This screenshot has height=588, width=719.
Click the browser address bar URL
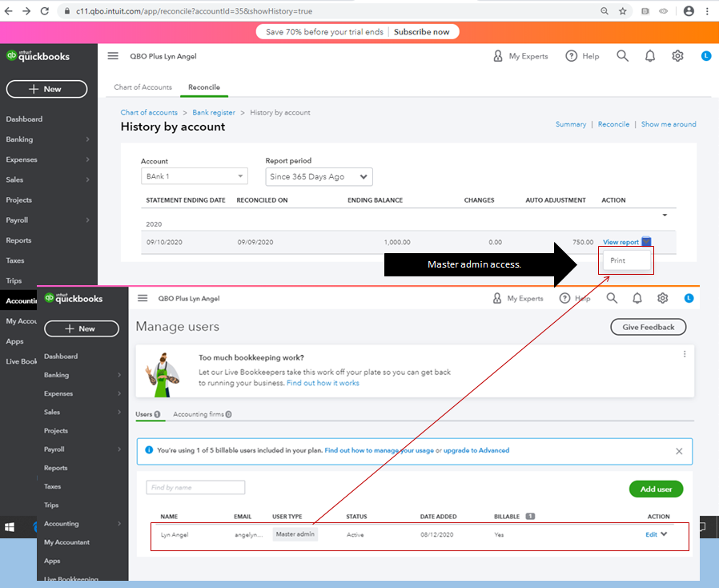[x=195, y=11]
